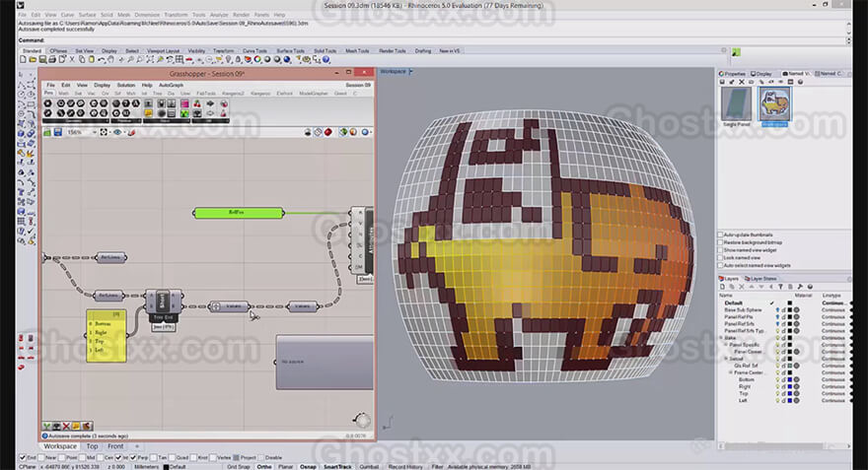Click the Cut scissors icon
Viewport: 868px width, 470px height.
coord(72,59)
